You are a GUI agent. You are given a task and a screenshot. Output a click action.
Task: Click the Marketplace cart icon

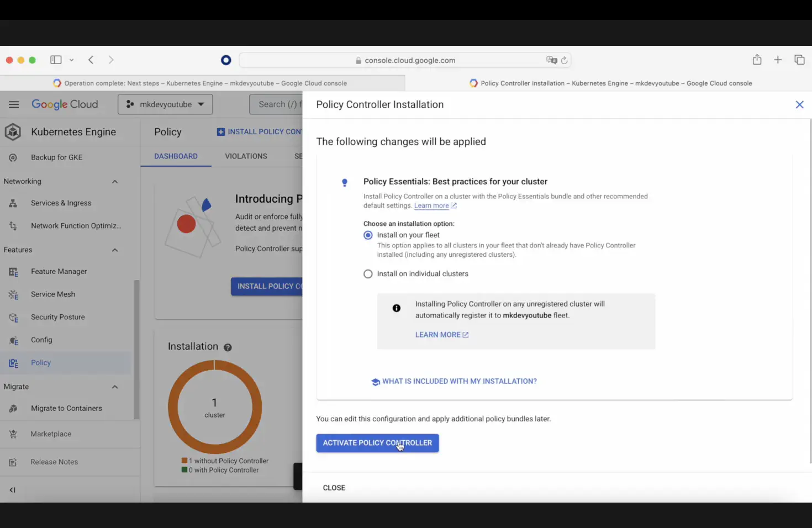coord(13,434)
